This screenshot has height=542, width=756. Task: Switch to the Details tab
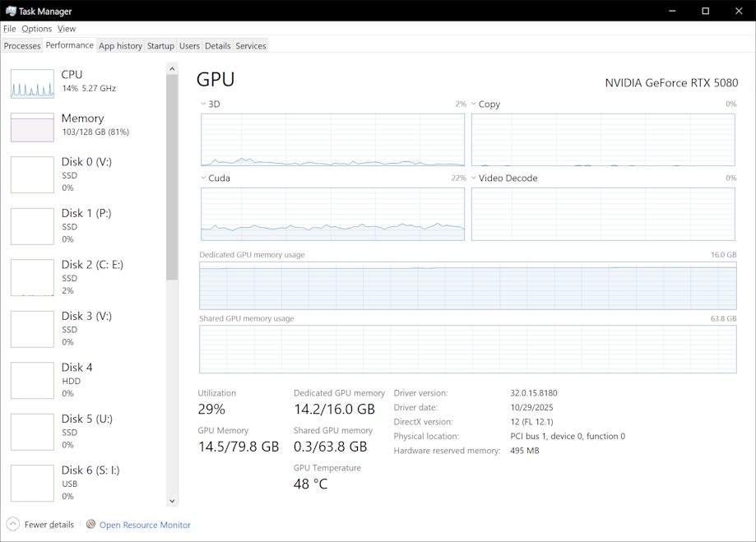point(217,46)
